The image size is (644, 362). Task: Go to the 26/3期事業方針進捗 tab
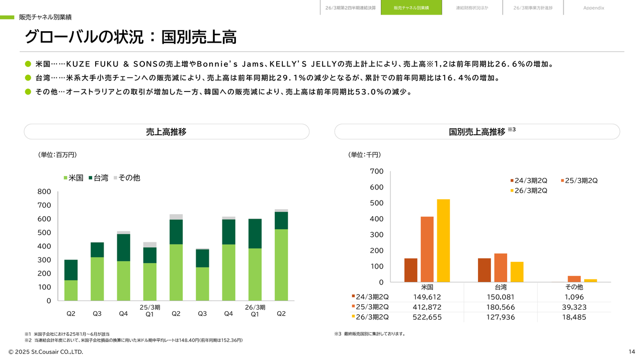click(533, 8)
